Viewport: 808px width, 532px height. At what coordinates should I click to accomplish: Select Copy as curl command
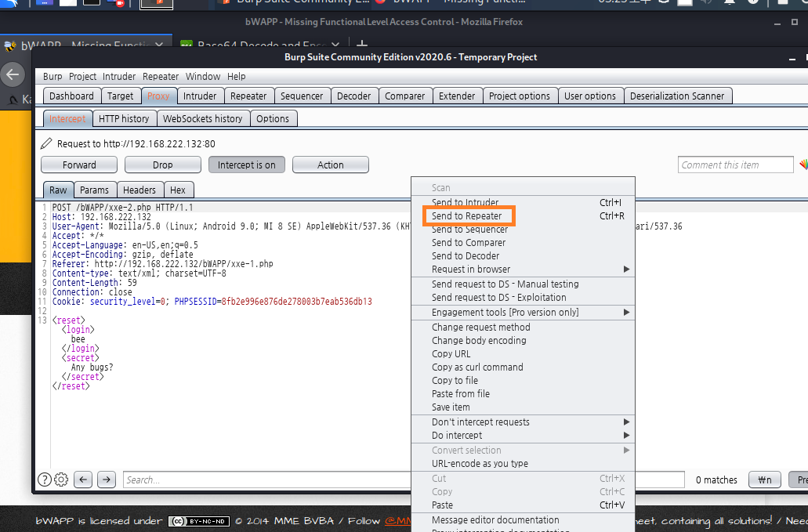(524, 367)
